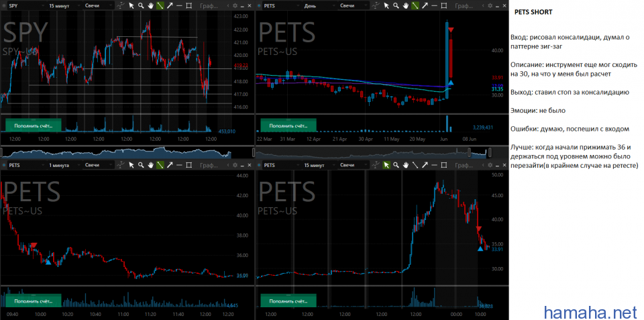Toggle the link dot beside SPY symbol

4,6
